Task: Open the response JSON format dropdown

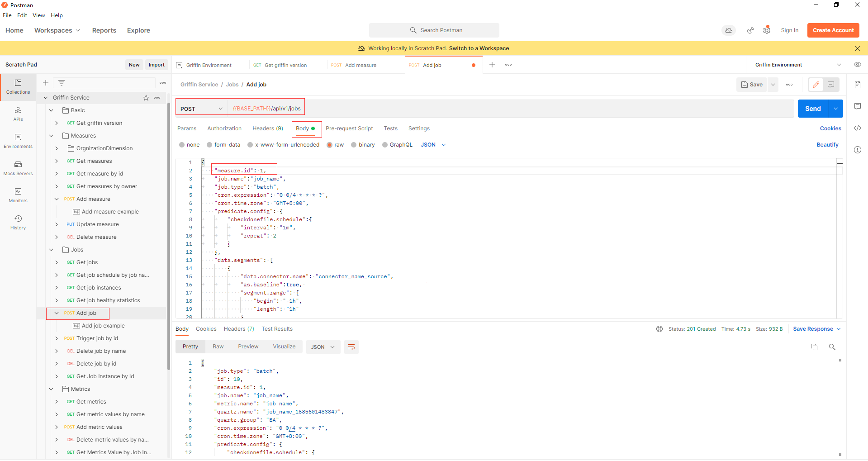Action: [323, 347]
